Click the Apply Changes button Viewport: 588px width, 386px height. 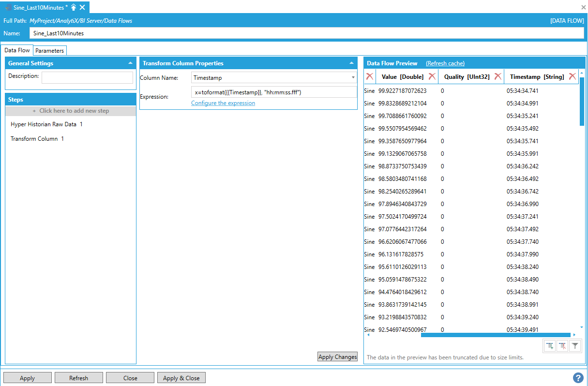click(x=337, y=357)
